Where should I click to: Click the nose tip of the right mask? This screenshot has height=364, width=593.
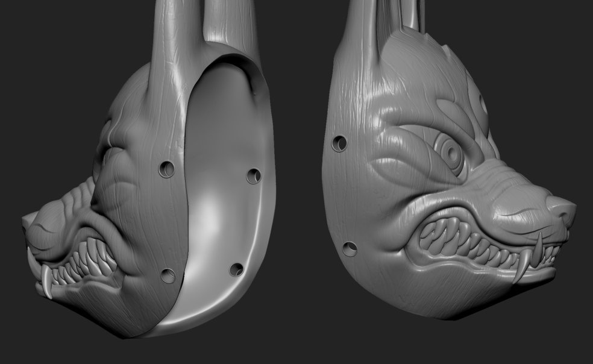tap(562, 209)
